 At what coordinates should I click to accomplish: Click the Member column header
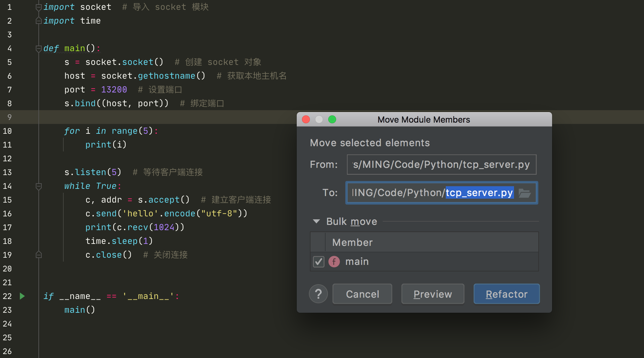tap(353, 242)
